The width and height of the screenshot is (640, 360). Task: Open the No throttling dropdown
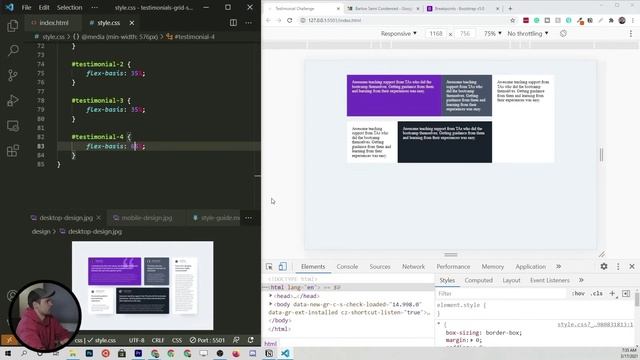[528, 33]
